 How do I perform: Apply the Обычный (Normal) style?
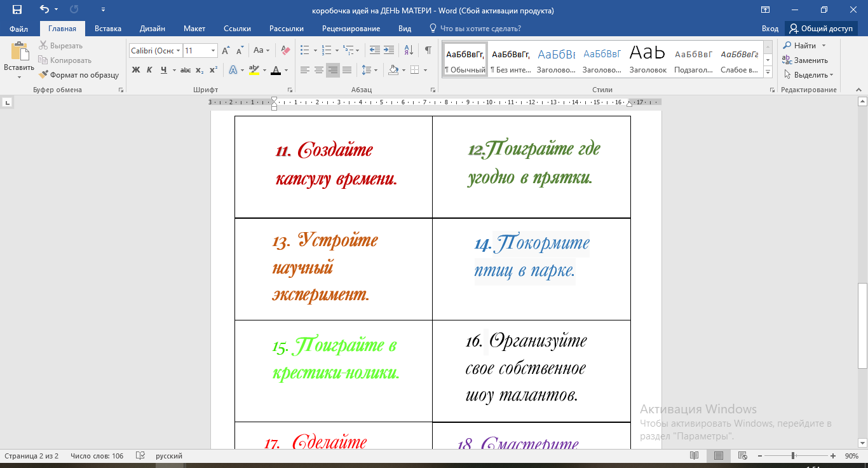coord(465,59)
